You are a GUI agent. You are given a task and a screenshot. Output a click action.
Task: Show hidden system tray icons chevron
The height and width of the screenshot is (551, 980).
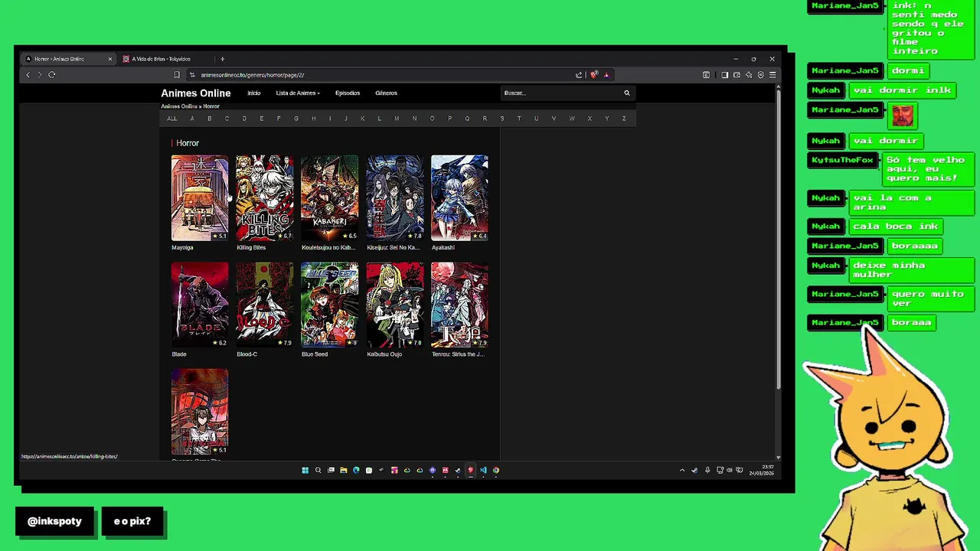pos(682,471)
